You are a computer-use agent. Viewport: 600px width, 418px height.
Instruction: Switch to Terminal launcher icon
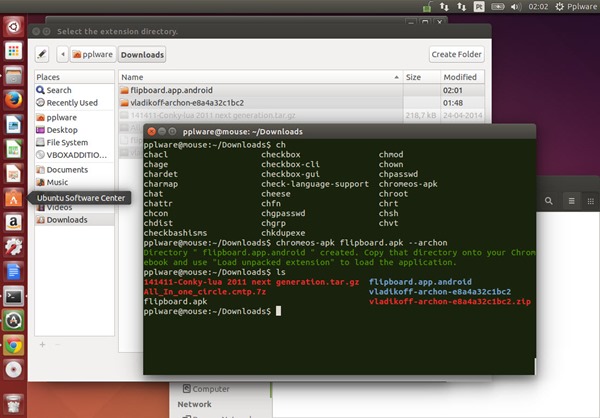13,296
